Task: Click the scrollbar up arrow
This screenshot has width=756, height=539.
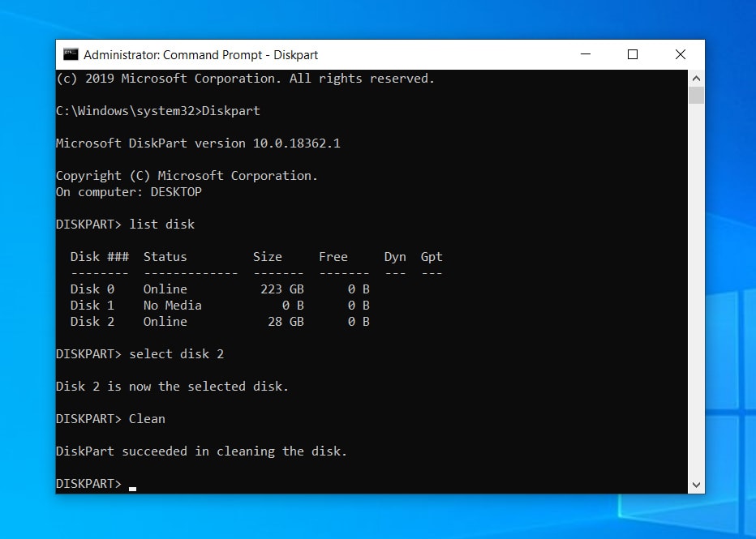Action: pos(696,78)
